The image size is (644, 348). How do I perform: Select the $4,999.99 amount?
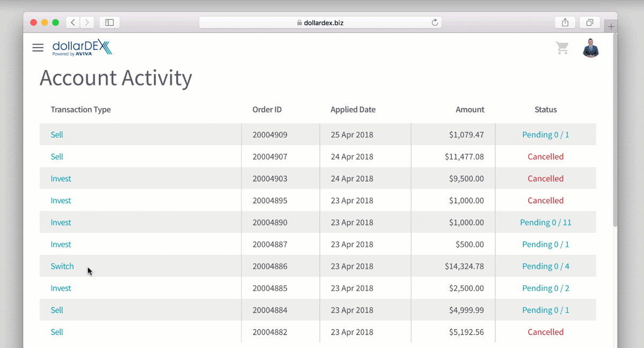point(466,310)
